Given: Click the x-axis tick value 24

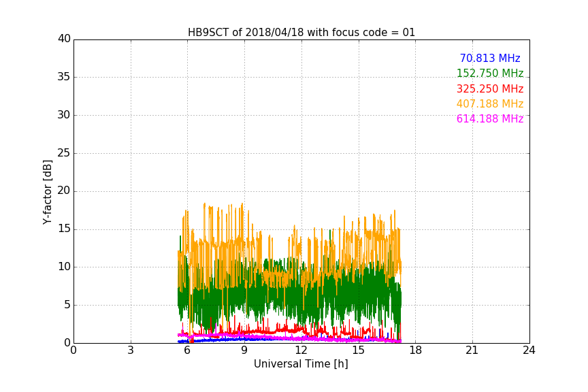Looking at the screenshot, I should (529, 350).
